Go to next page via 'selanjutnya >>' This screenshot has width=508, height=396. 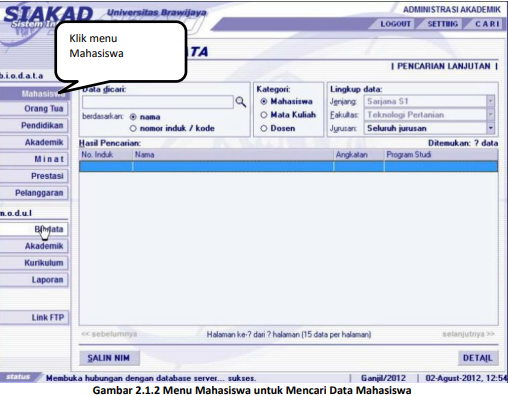[468, 334]
